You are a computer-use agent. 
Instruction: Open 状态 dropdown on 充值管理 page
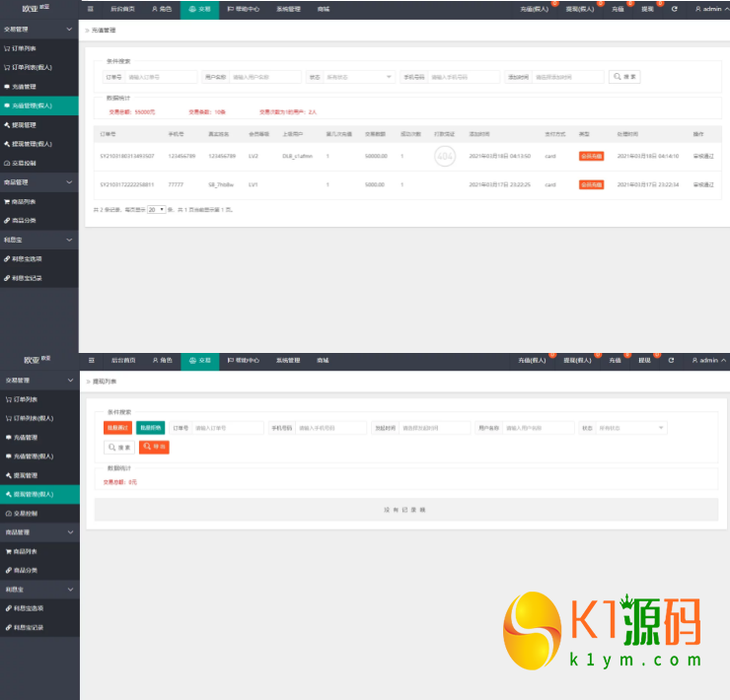[359, 77]
